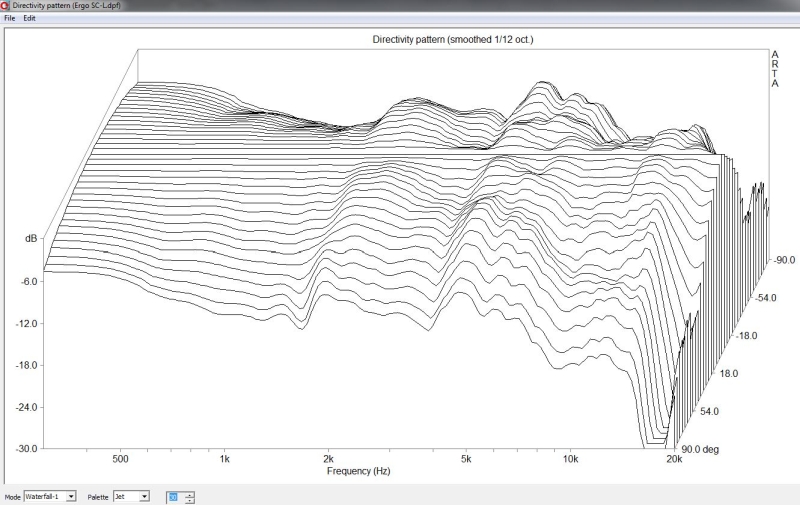
Task: Open the Palette dropdown showing Jet
Action: tap(131, 496)
